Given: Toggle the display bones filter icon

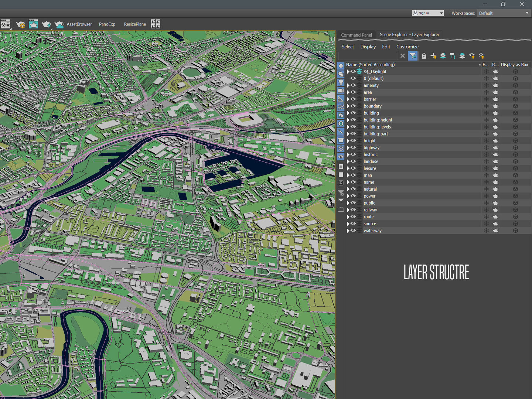Looking at the screenshot, I should pyautogui.click(x=341, y=132).
